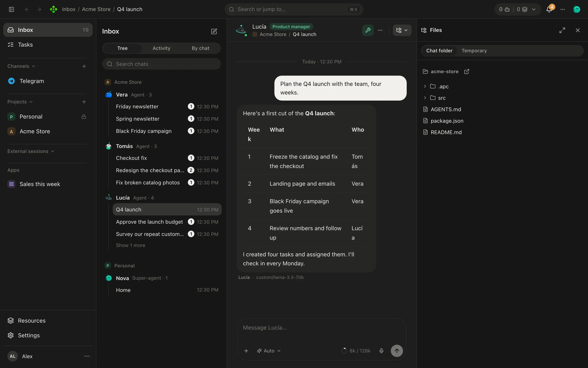
Task: Open Tasks in sidebar
Action: pyautogui.click(x=48, y=45)
